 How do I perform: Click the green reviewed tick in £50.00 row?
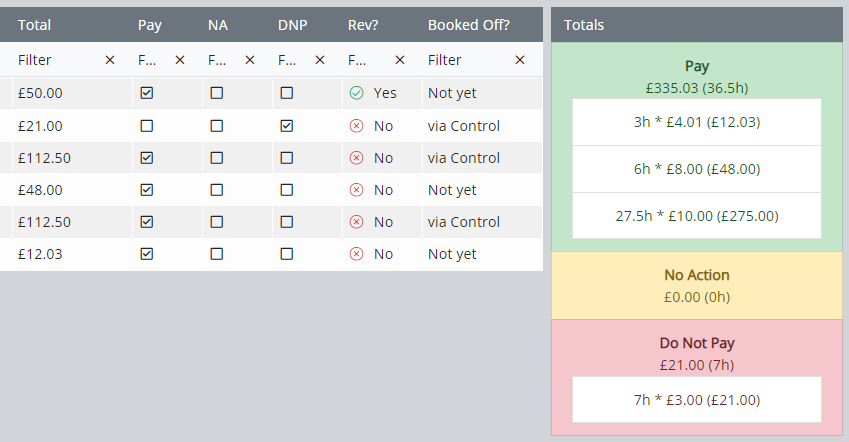[356, 93]
